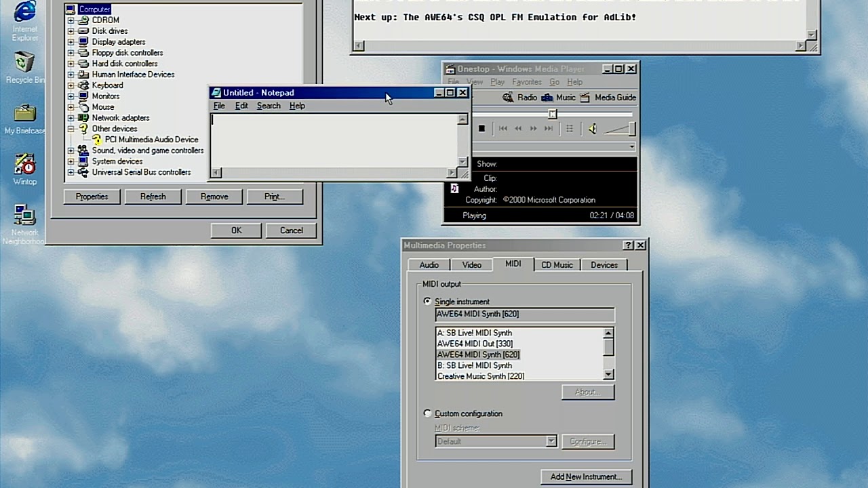Viewport: 868px width, 488px height.
Task: Expand the Disk drives node
Action: pos(71,31)
